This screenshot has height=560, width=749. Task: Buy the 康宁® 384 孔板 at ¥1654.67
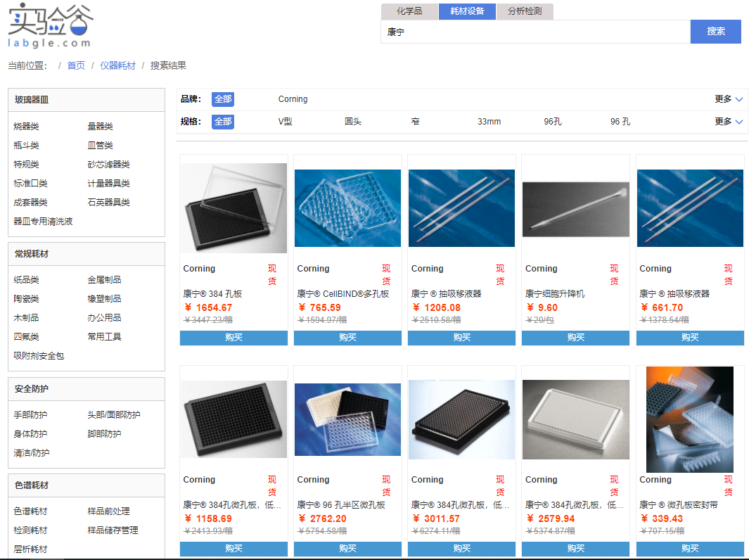coord(233,338)
